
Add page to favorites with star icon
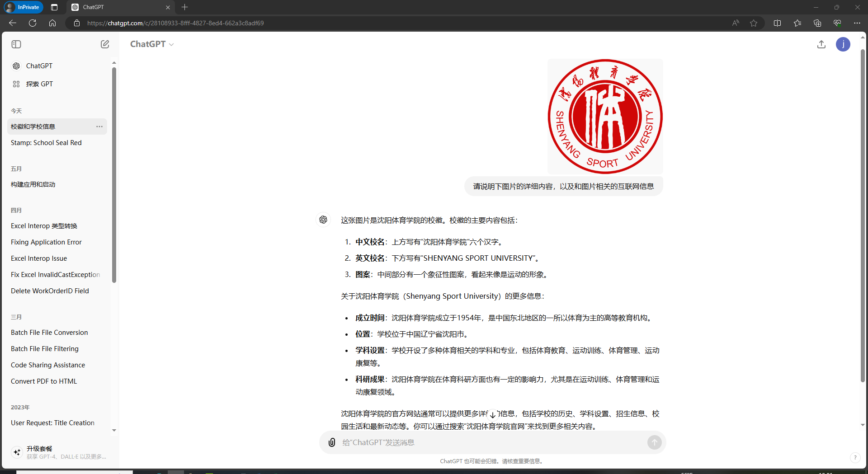point(754,23)
